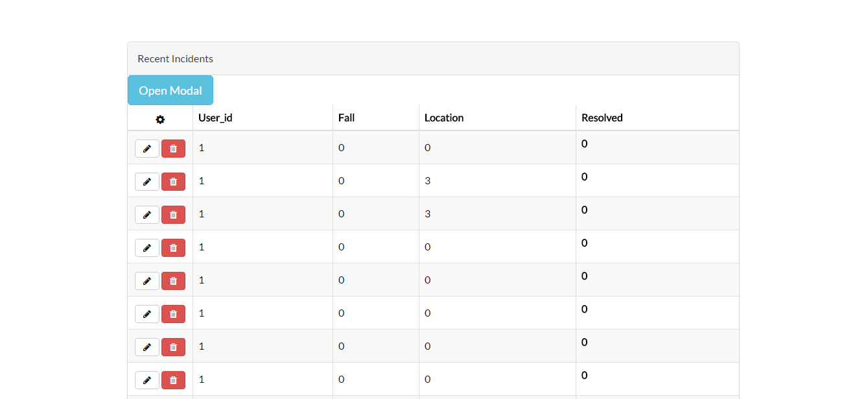This screenshot has height=399, width=868.
Task: Click the Recent Incidents panel title
Action: tap(175, 58)
